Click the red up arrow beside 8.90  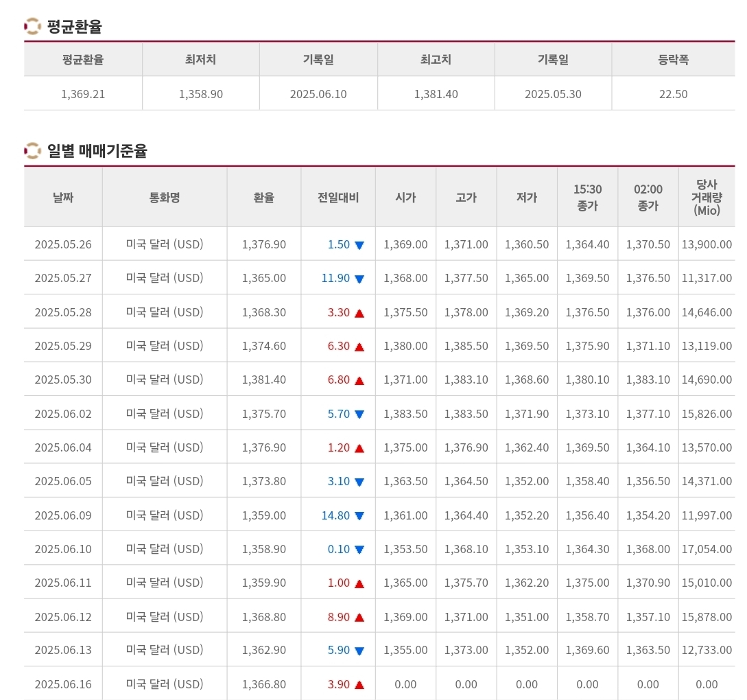(359, 618)
